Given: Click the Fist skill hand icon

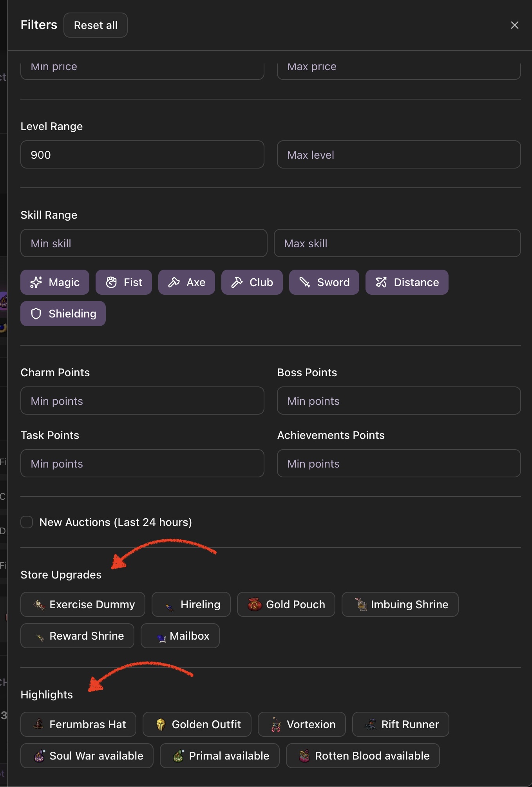Looking at the screenshot, I should [111, 282].
